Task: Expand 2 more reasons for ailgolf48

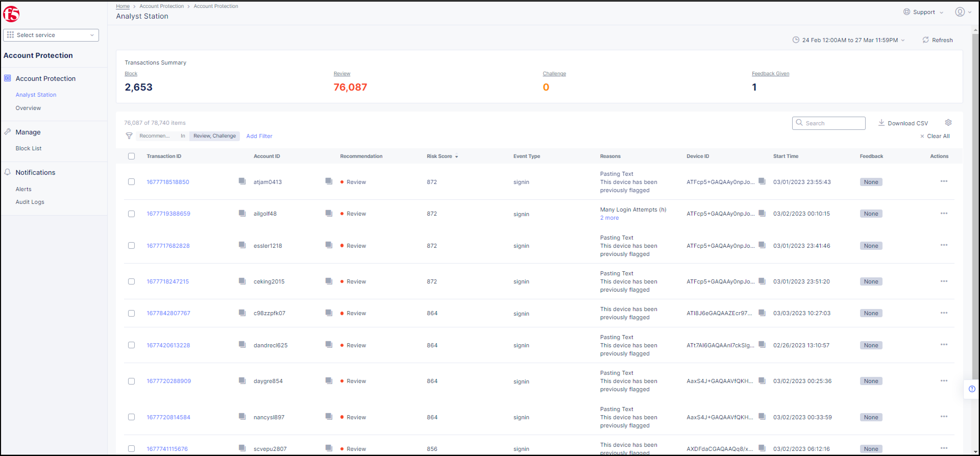Action: (x=609, y=218)
